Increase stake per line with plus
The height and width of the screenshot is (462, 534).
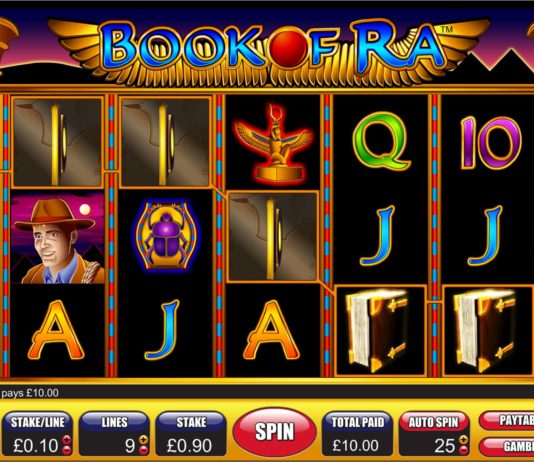click(x=67, y=439)
